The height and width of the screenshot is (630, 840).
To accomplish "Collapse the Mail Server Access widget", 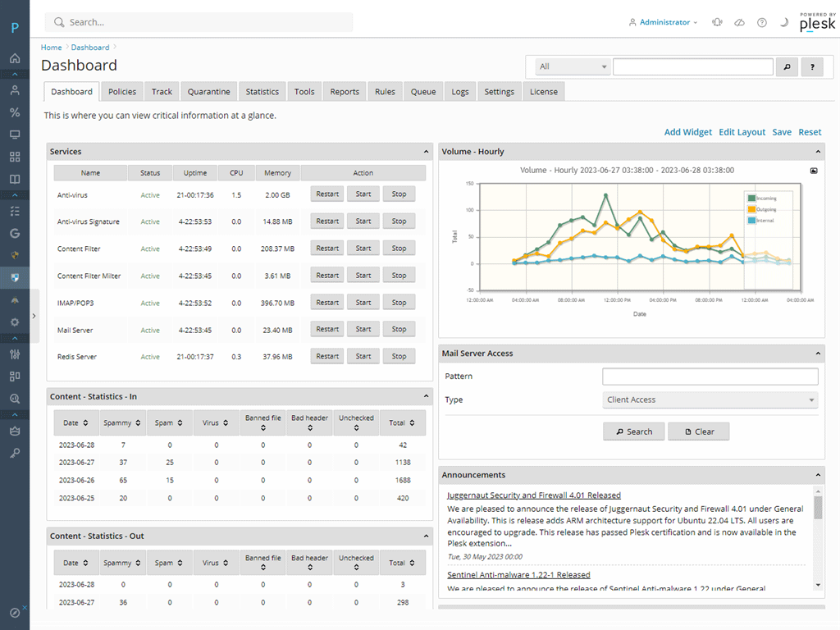I will (x=818, y=353).
